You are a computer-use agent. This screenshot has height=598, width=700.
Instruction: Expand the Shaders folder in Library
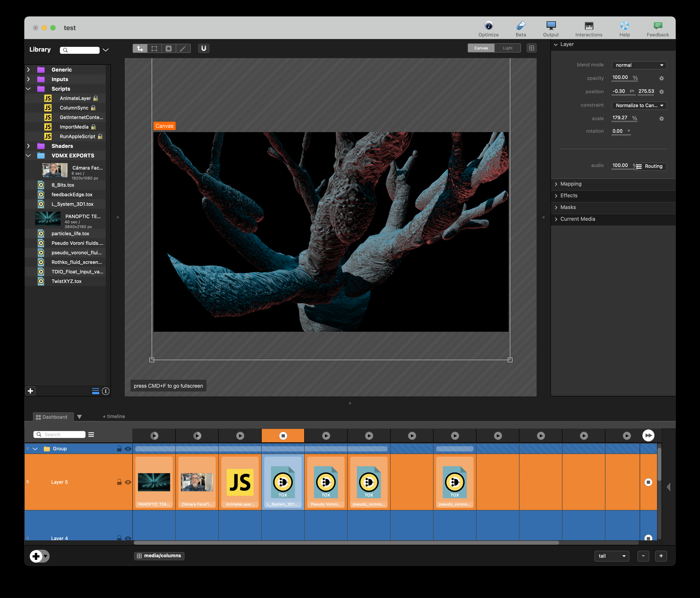pyautogui.click(x=28, y=146)
